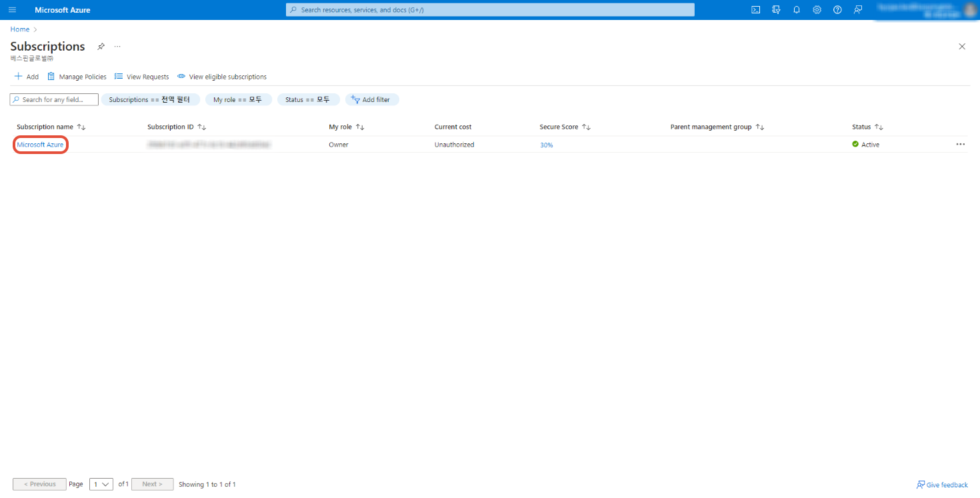The width and height of the screenshot is (980, 498).
Task: Pin the Subscriptions page
Action: pyautogui.click(x=101, y=47)
